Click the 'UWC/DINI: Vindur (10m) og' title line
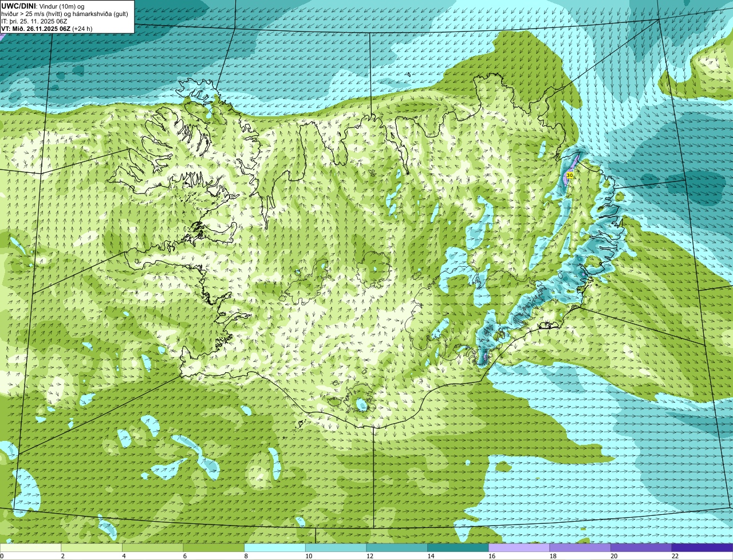Image resolution: width=733 pixels, height=560 pixels. point(43,5)
